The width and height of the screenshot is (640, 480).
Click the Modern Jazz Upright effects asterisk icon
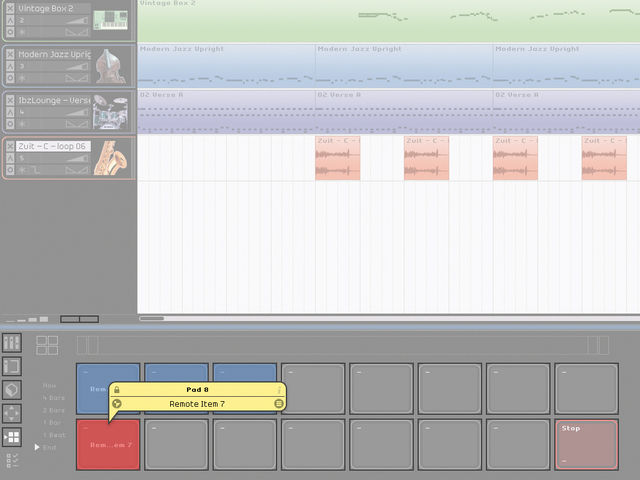click(22, 78)
